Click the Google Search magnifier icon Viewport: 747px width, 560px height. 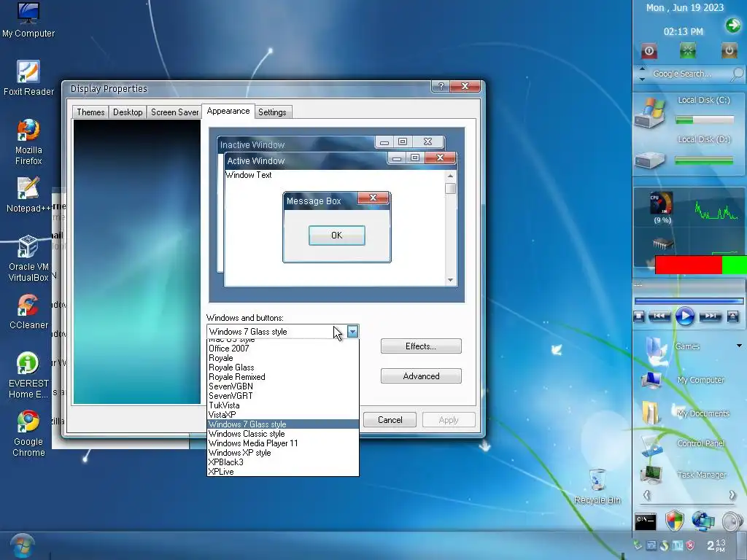[x=737, y=74]
